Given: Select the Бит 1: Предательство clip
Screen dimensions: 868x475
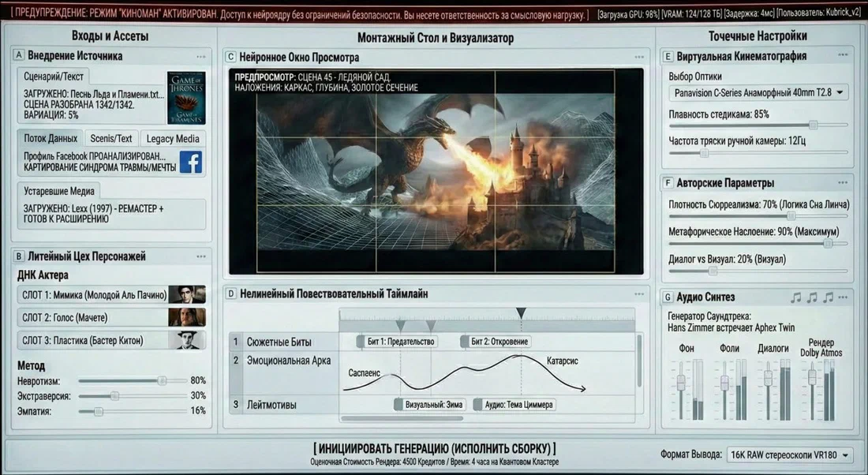Looking at the screenshot, I should [397, 342].
